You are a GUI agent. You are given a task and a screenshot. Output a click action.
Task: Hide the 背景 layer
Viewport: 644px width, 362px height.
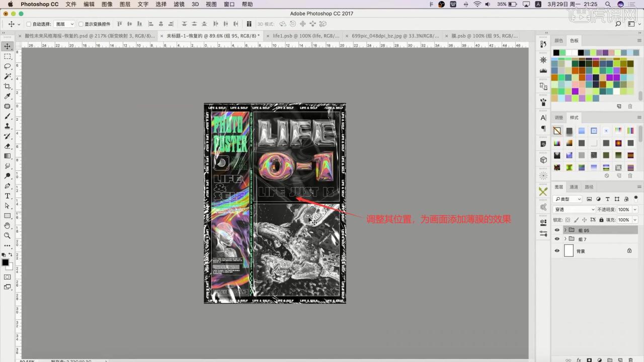[x=556, y=251]
